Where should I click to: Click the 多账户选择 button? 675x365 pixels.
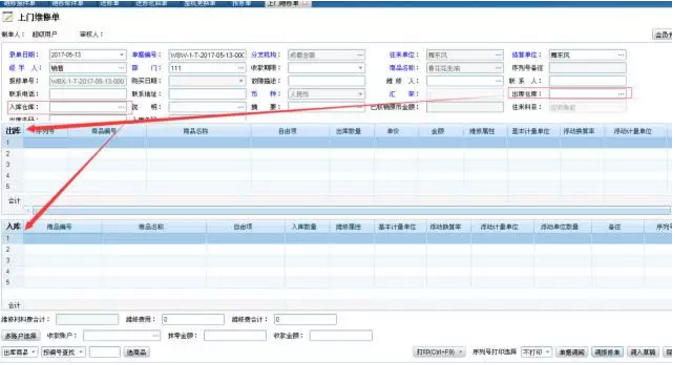[20, 336]
